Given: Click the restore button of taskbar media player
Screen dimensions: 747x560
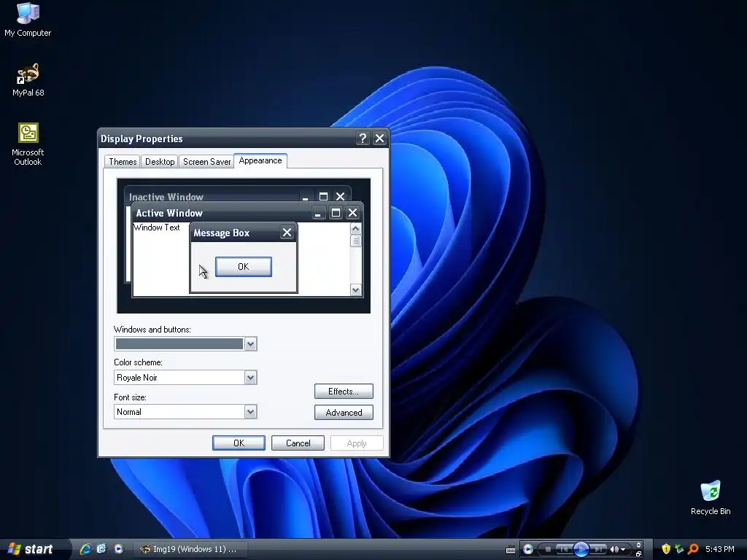Looking at the screenshot, I should click(x=638, y=554).
